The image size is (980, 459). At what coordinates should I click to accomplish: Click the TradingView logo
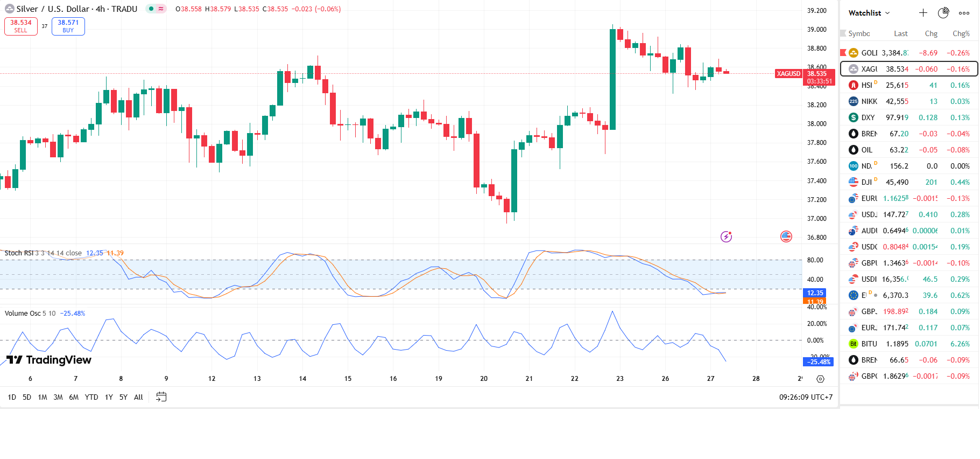pos(48,360)
